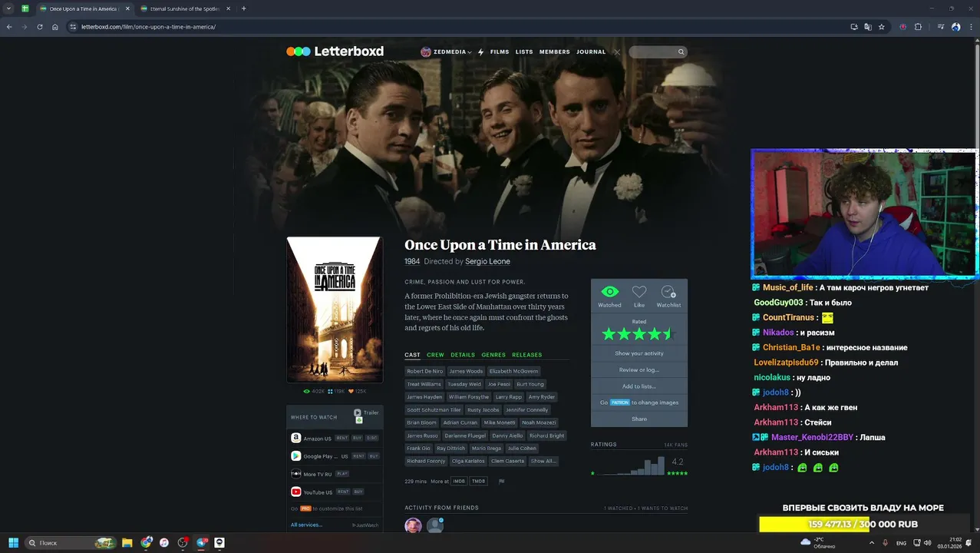Screen dimensions: 980x553
Task: Open the film poster thumbnail
Action: point(335,310)
